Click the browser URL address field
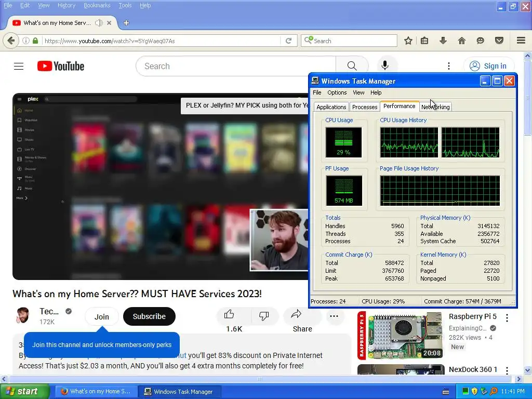The width and height of the screenshot is (532, 399). pos(162,41)
